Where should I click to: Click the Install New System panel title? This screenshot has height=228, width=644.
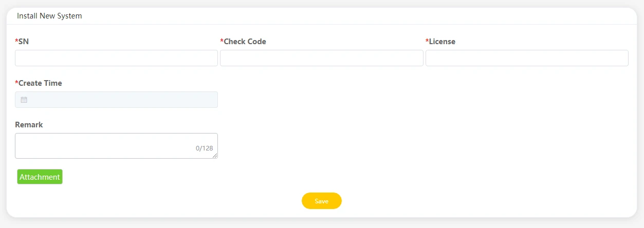coord(49,16)
